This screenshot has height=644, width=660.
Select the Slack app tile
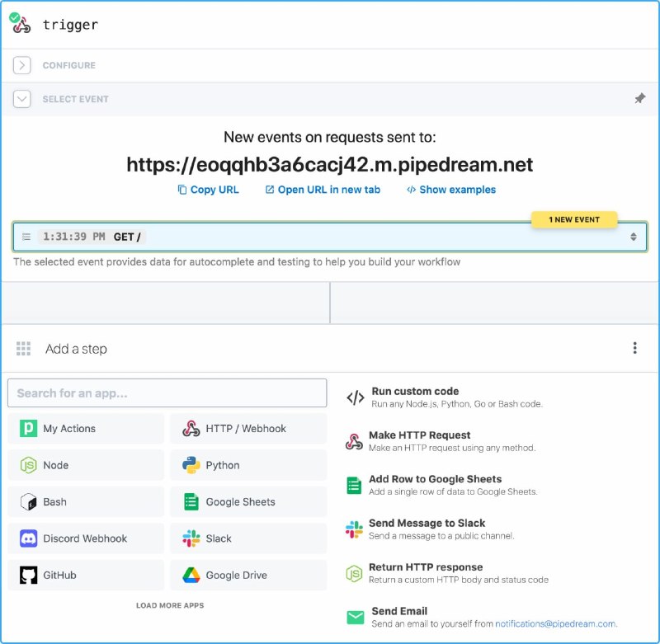click(248, 538)
